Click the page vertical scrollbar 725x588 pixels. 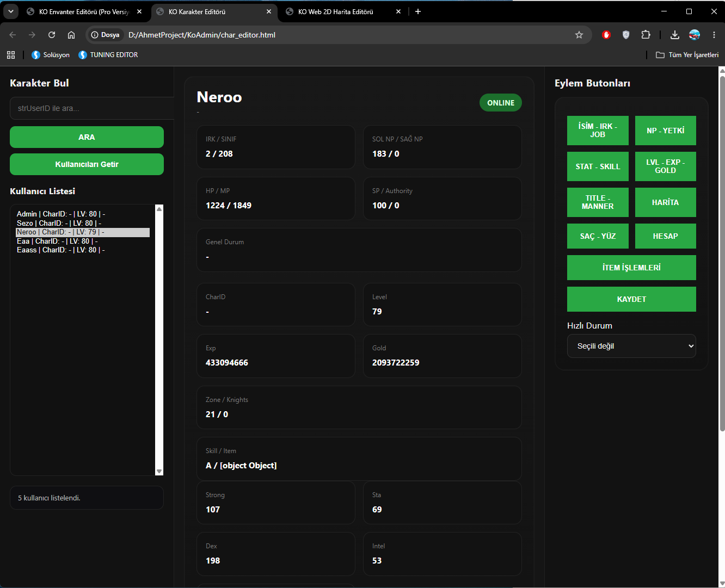pyautogui.click(x=722, y=253)
